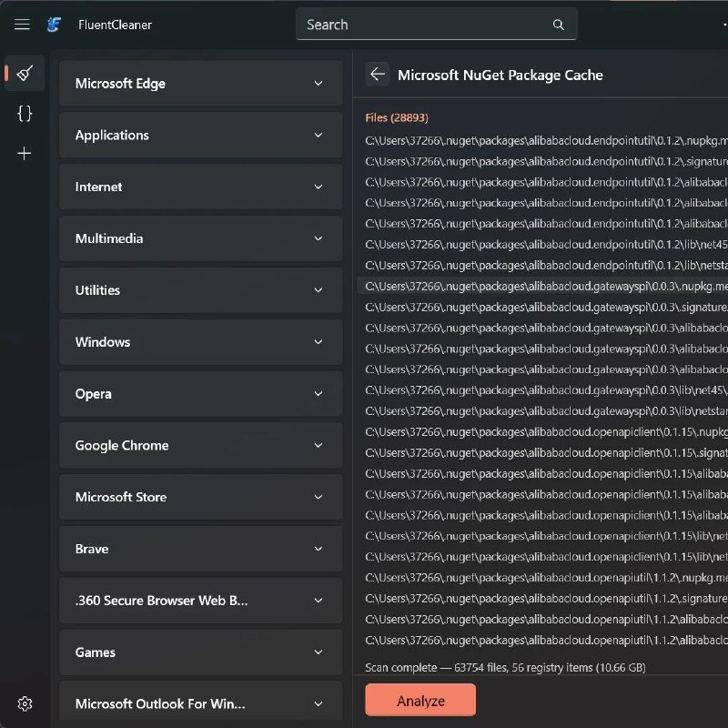Select the openapiutil\1.1.2\.signature file row
Viewport: 728px width, 728px height.
point(546,599)
